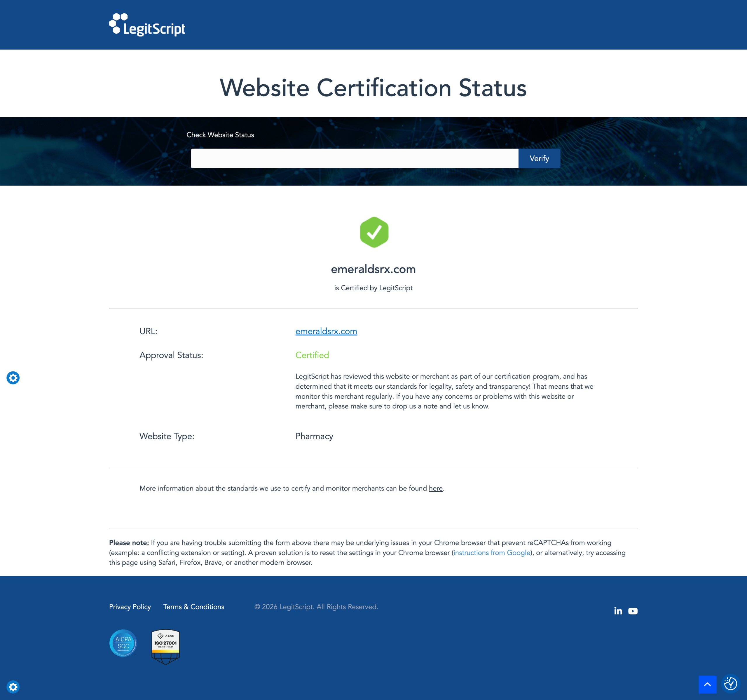Open Terms & Conditions footer link
The width and height of the screenshot is (747, 700).
tap(193, 607)
